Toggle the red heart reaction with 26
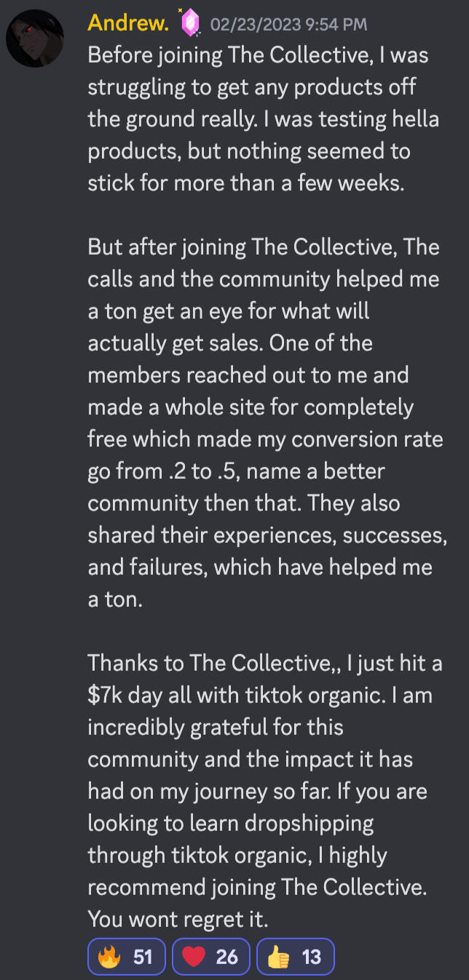 point(211,956)
